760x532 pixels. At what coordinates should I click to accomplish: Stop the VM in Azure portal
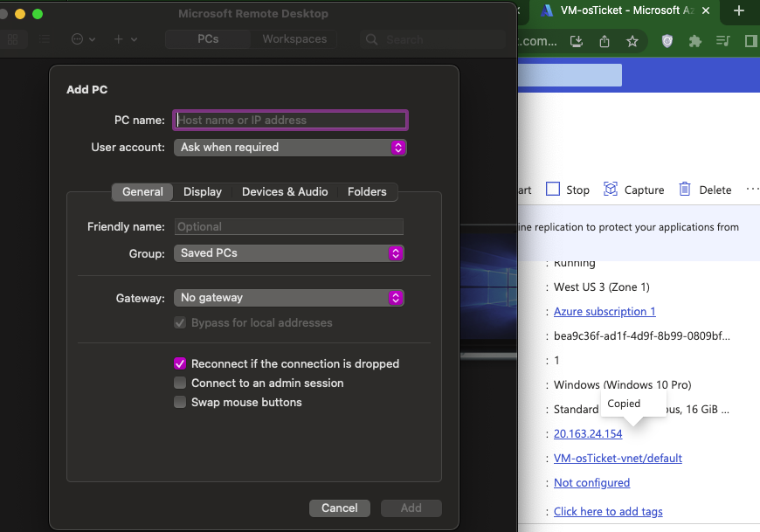(x=568, y=190)
